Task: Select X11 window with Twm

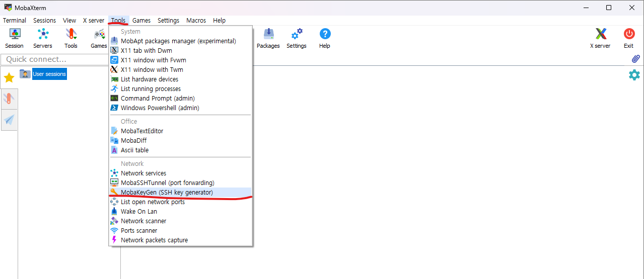Action: click(x=180, y=70)
